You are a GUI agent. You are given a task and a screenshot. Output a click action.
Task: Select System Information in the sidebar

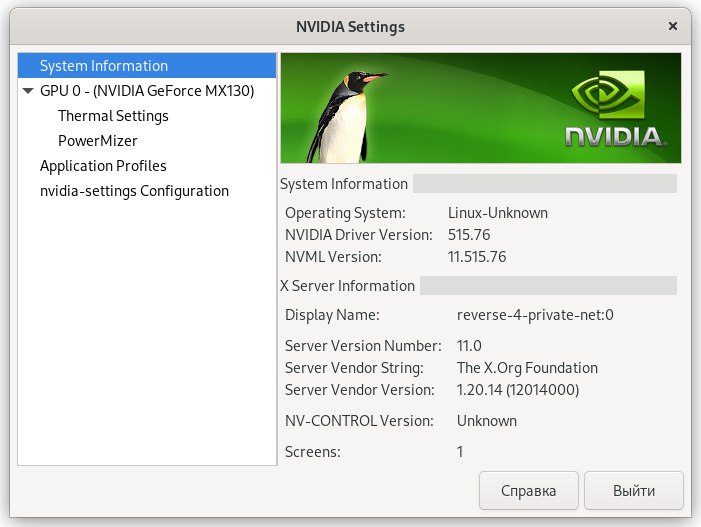147,66
